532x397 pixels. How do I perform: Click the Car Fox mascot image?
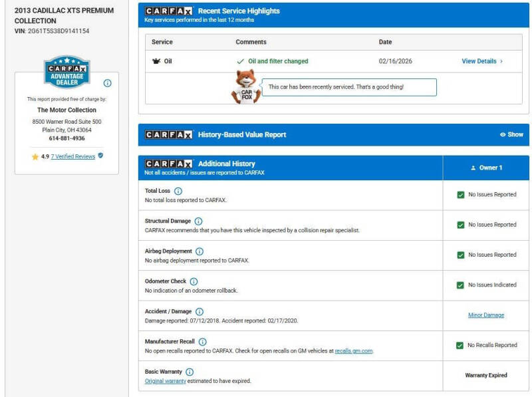coord(246,87)
